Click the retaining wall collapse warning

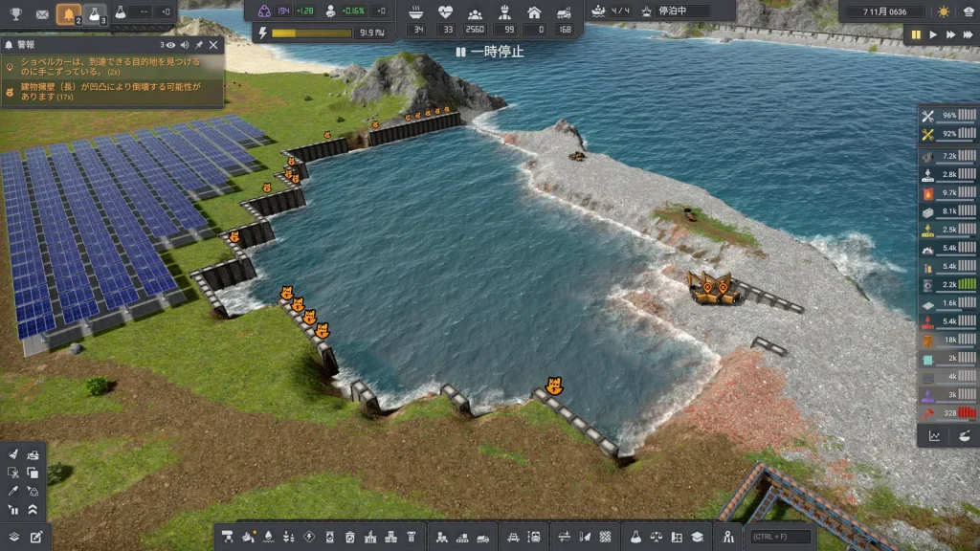click(x=113, y=92)
